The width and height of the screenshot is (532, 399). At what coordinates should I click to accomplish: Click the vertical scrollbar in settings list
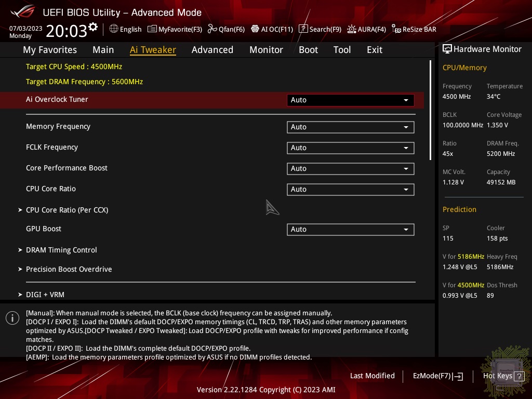coord(430,110)
